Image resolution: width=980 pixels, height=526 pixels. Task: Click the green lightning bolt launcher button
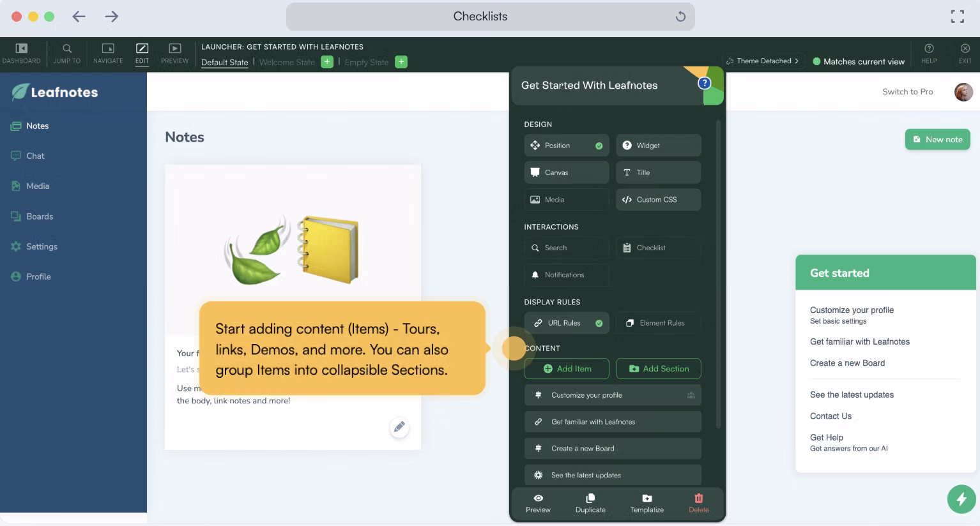click(961, 499)
